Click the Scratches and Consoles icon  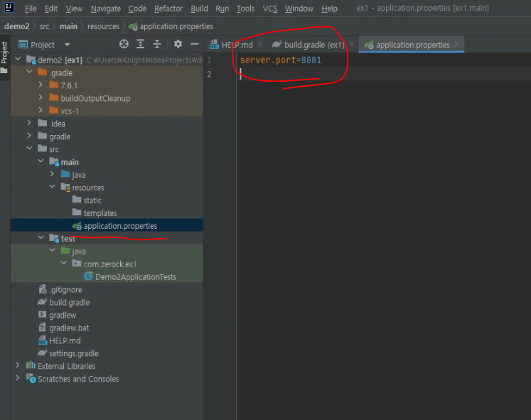point(31,378)
